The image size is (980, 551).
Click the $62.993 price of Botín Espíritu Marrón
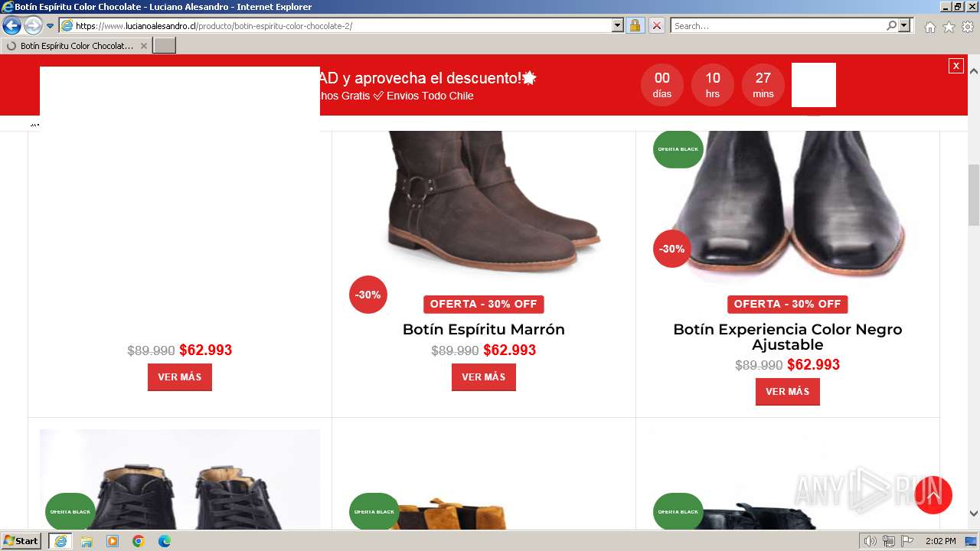[x=510, y=350]
